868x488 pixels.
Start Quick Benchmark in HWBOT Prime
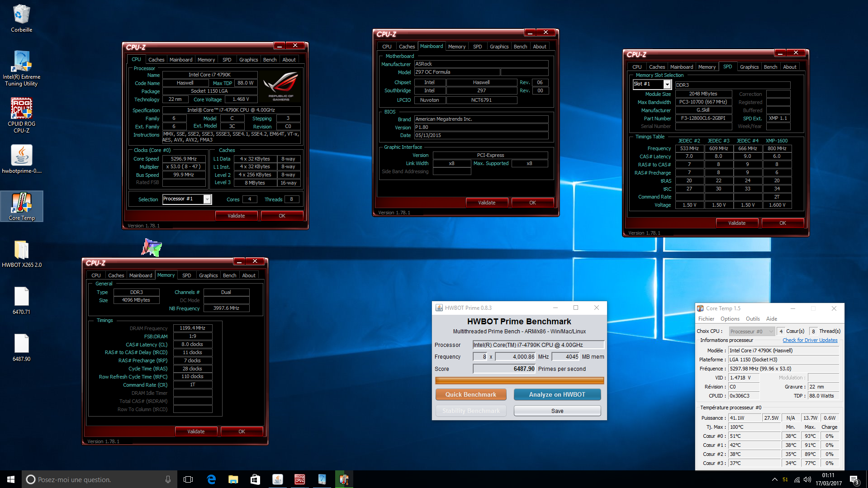point(470,394)
